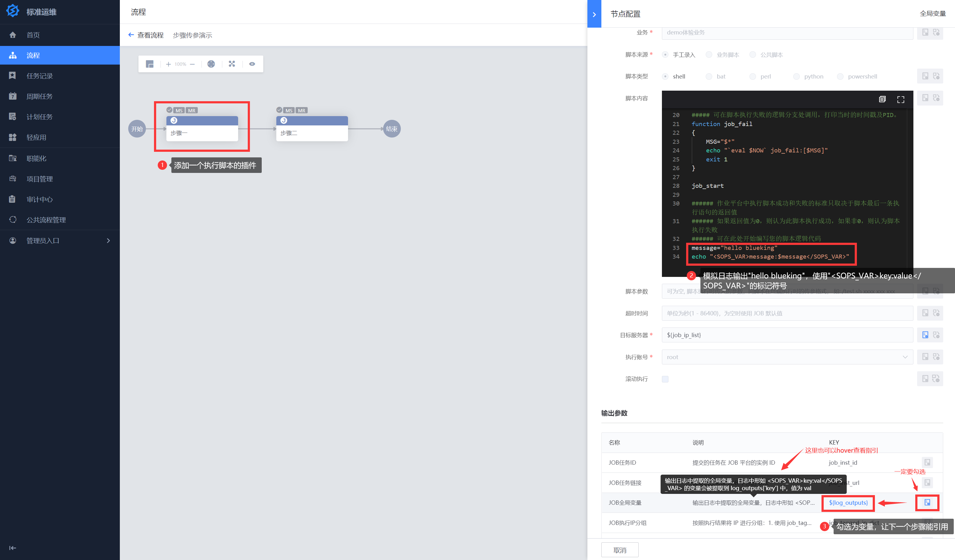The image size is (955, 560).
Task: Toggle perspective eye icon in canvas toolbar
Action: pyautogui.click(x=252, y=64)
